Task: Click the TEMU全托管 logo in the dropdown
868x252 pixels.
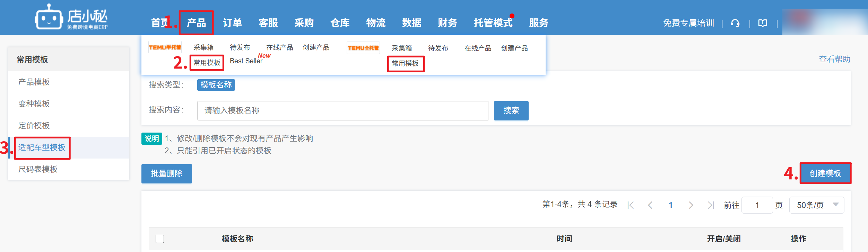Action: 363,48
